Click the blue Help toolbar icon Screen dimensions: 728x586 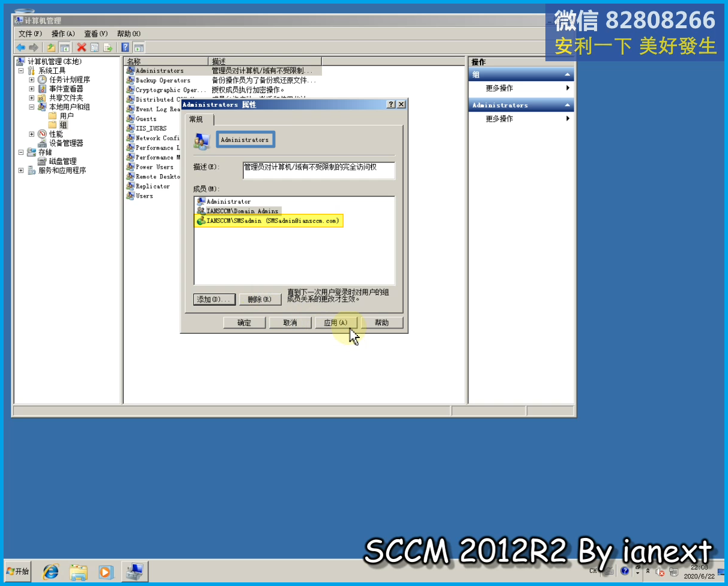126,47
